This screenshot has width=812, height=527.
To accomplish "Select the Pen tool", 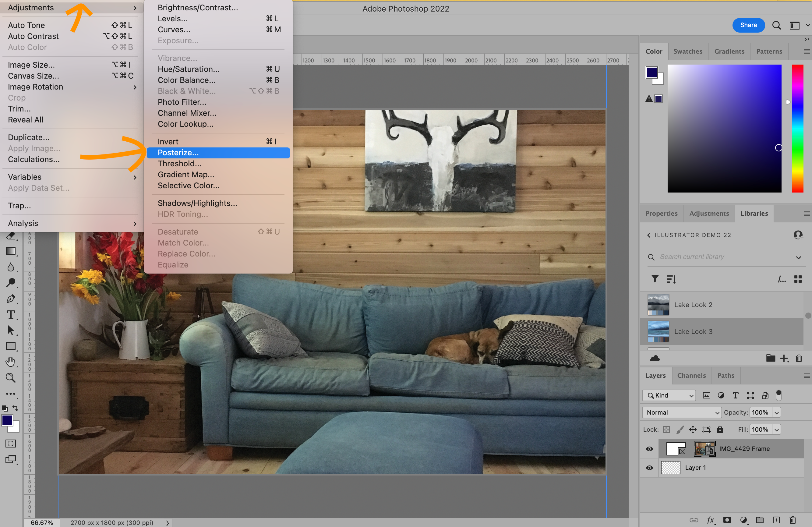I will 11,299.
